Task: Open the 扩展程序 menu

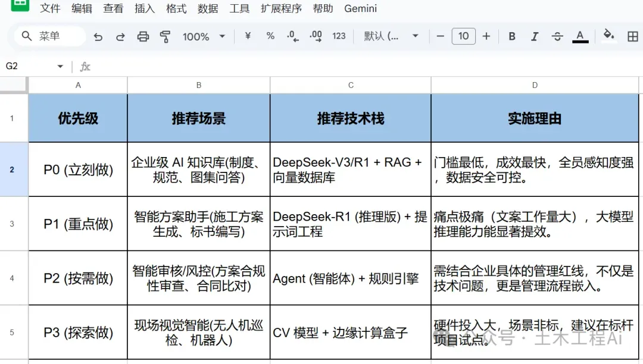Action: pos(281,8)
